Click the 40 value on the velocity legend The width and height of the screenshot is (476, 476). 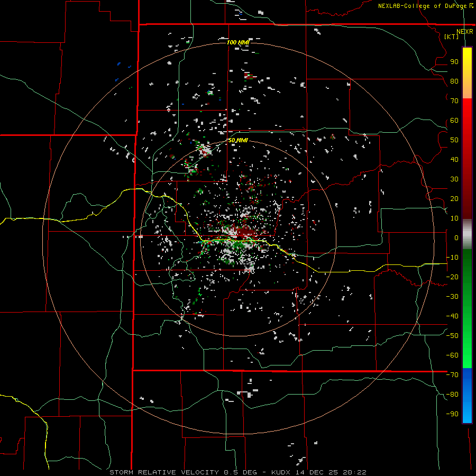click(x=454, y=159)
